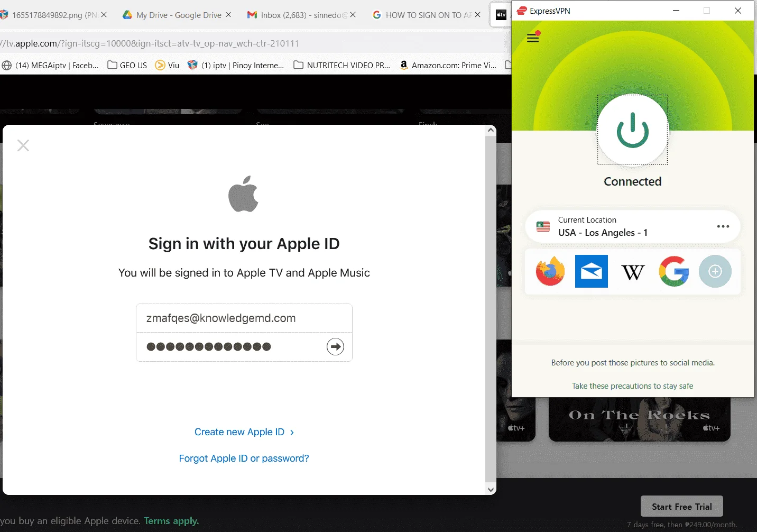Minimize the ExpressVPN window
The height and width of the screenshot is (532, 757).
tap(676, 11)
